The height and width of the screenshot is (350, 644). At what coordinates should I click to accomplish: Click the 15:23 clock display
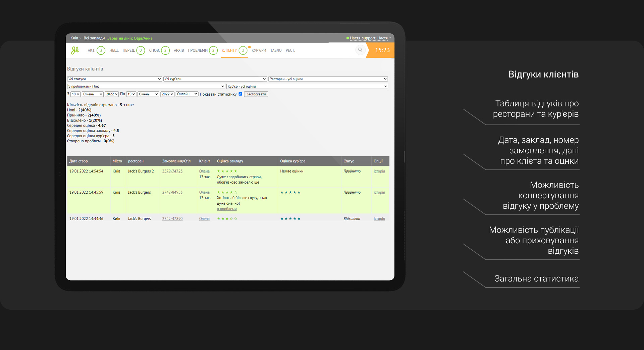click(x=382, y=50)
